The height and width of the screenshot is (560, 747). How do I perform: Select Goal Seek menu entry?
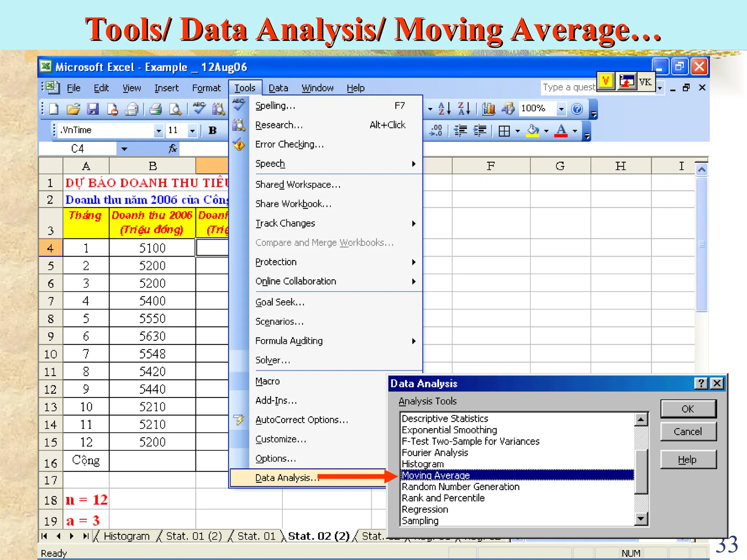[280, 302]
